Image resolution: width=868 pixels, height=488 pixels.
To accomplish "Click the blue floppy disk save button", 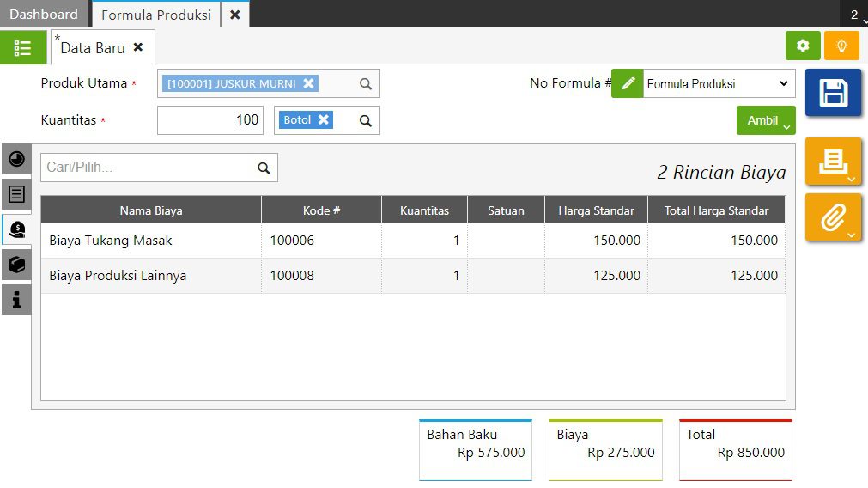I will click(833, 93).
